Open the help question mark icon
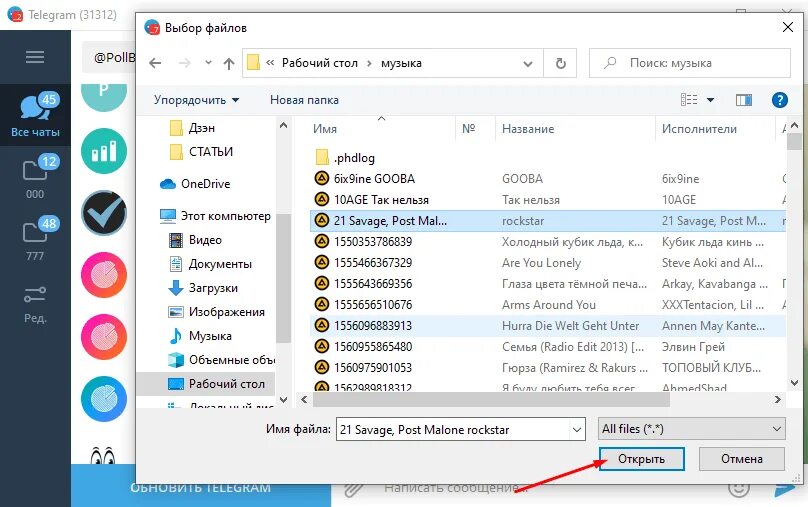Viewport: 808px width, 507px height. click(779, 100)
